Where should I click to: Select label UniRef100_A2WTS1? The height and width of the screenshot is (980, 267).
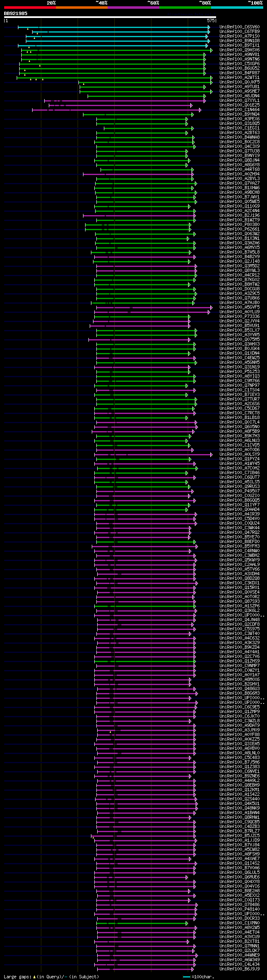pos(239,78)
